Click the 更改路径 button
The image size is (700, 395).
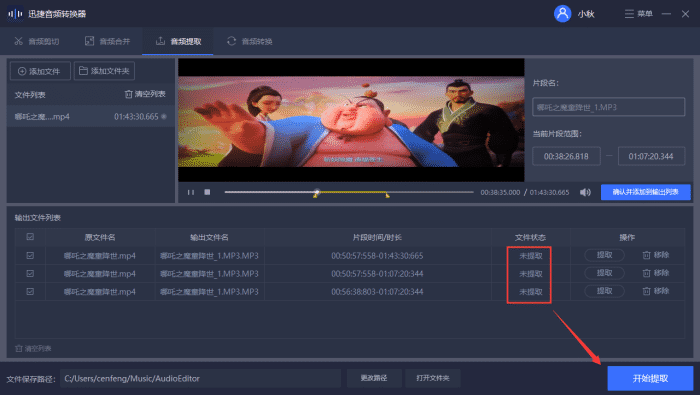374,378
